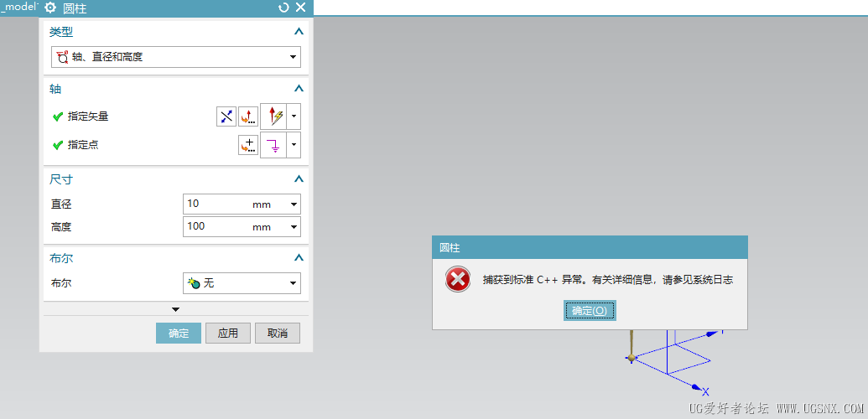Screen dimensions: 868x419
Task: Open the vector dialog icon next to 指定矢量
Action: click(x=248, y=116)
